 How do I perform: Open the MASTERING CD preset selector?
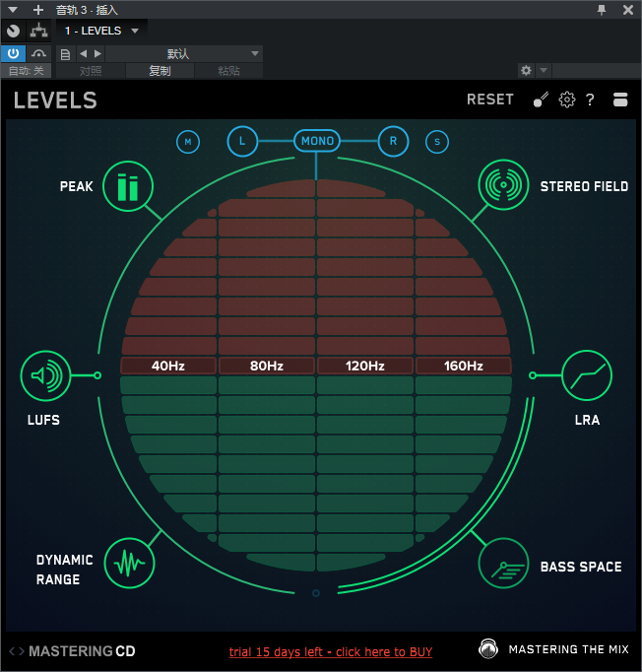point(82,651)
